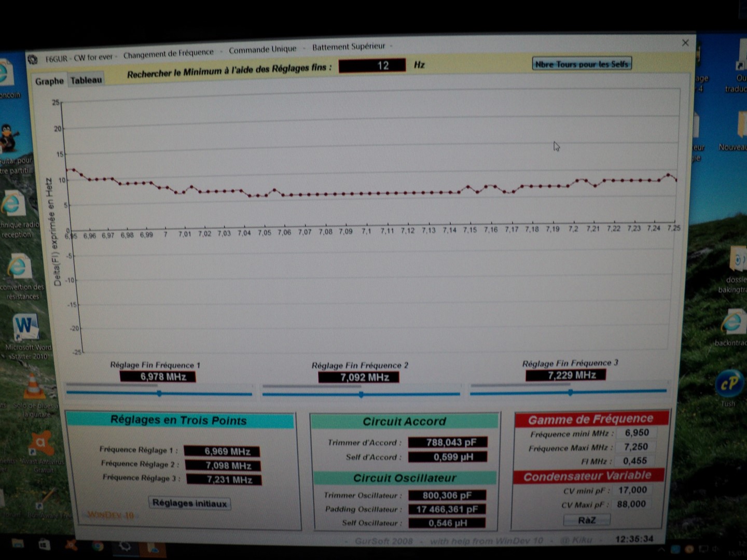This screenshot has height=560, width=747.
Task: Click the Réglage Fin Fréquence 2 slider handle
Action: tap(361, 395)
